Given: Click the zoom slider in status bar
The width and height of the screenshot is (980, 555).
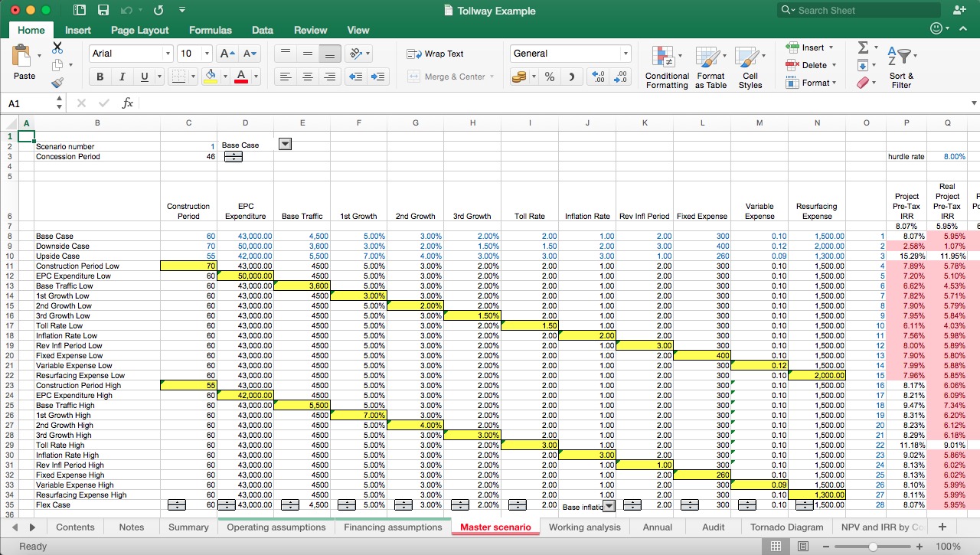Looking at the screenshot, I should pyautogui.click(x=873, y=547).
